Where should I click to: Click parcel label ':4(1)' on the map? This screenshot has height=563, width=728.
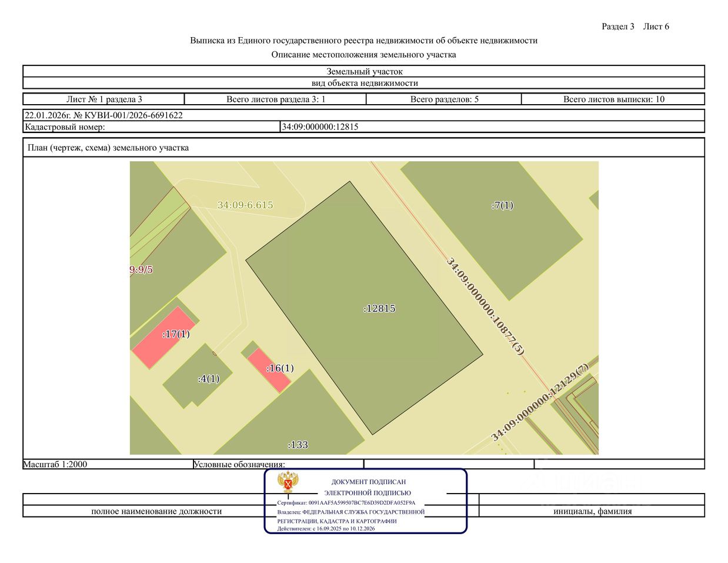209,379
